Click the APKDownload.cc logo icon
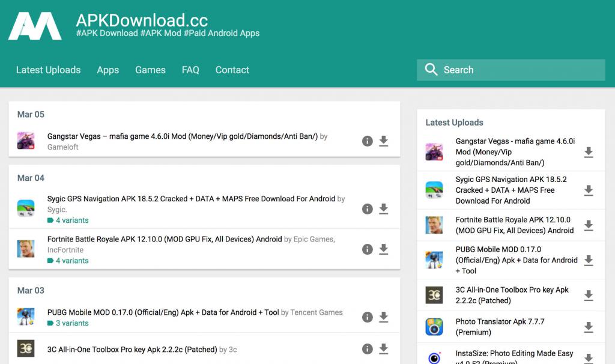This screenshot has height=364, width=615. (x=35, y=26)
